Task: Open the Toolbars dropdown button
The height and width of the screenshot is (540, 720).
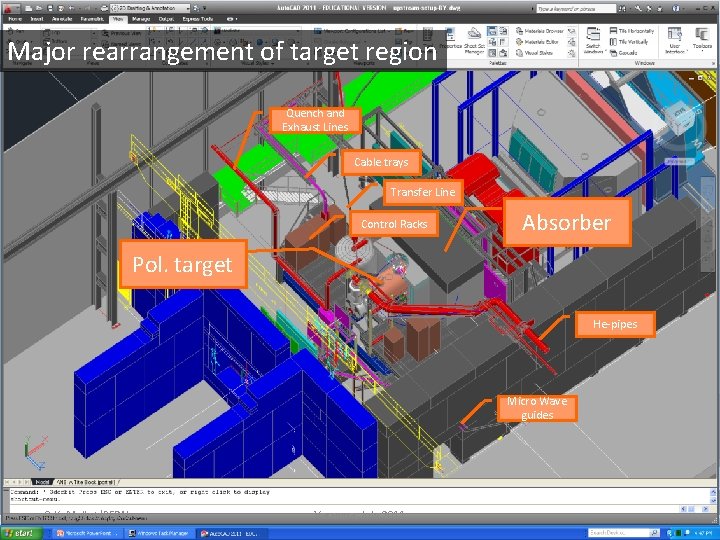Action: coord(702,40)
